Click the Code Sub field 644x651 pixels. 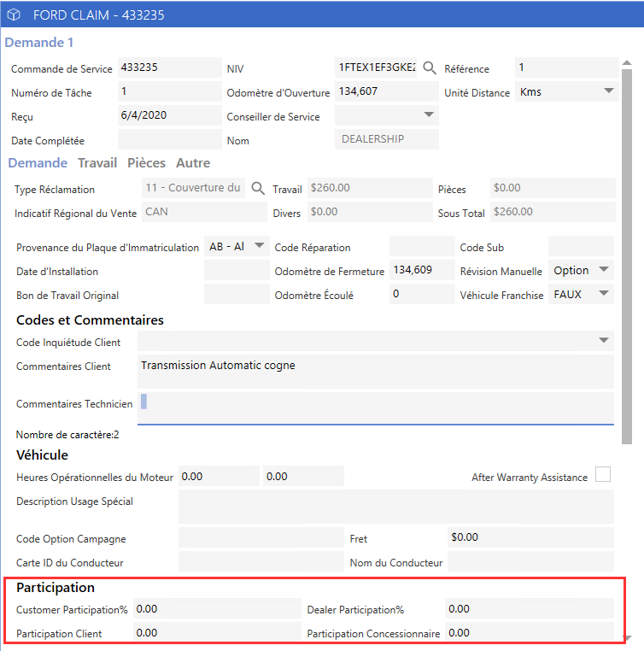coord(581,246)
